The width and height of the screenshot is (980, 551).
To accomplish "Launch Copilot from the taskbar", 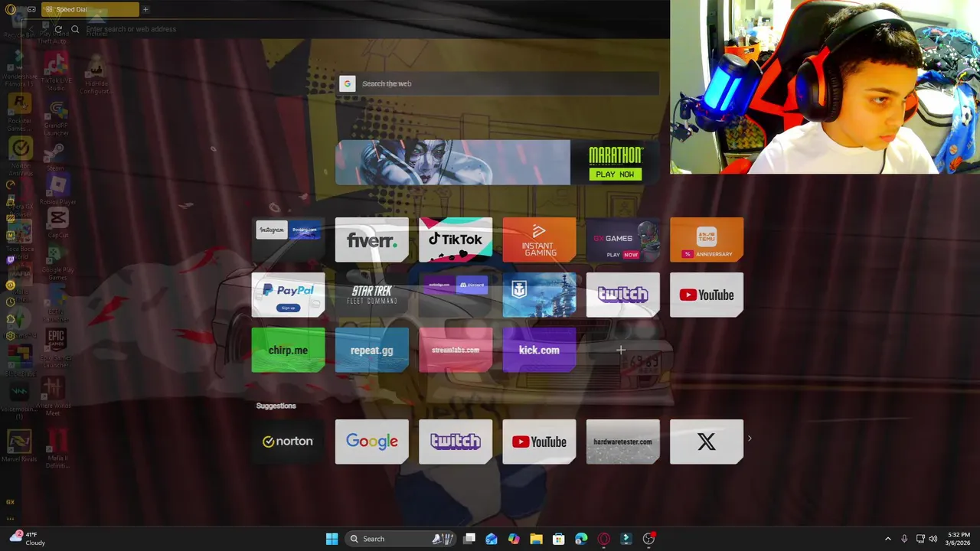I will pos(514,539).
